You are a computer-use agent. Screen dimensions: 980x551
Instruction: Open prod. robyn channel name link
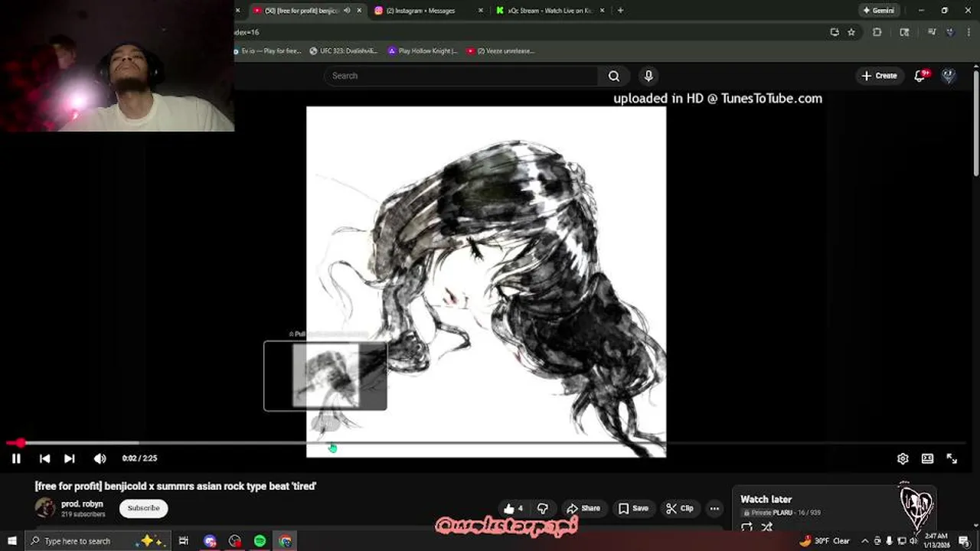click(82, 504)
